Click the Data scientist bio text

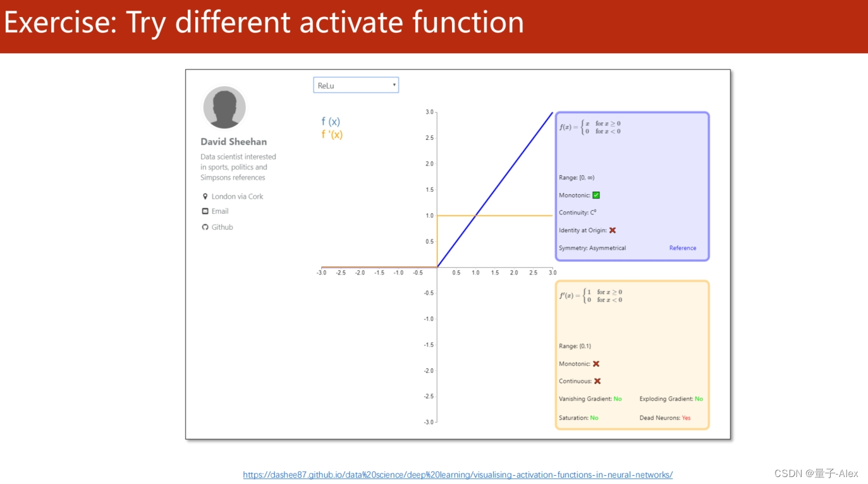238,167
